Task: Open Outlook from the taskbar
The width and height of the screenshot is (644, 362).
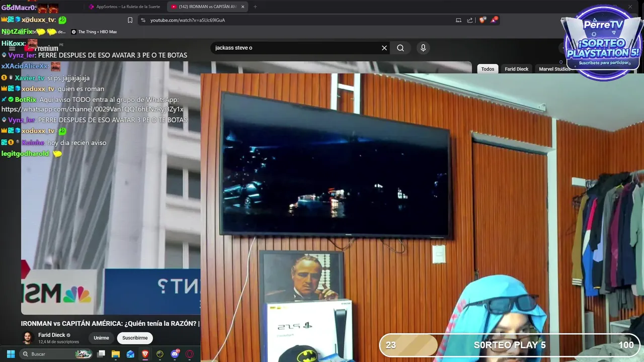Action: [x=130, y=354]
